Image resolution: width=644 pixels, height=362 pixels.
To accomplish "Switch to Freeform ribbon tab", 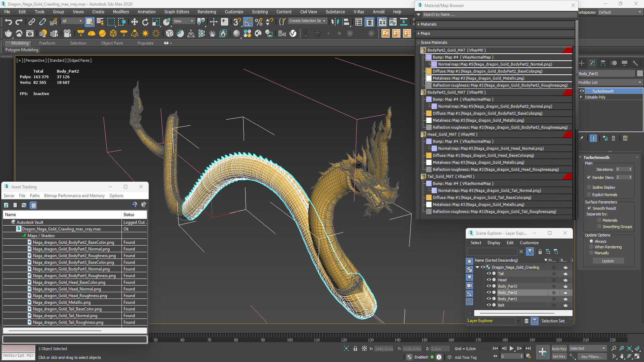I will [47, 43].
